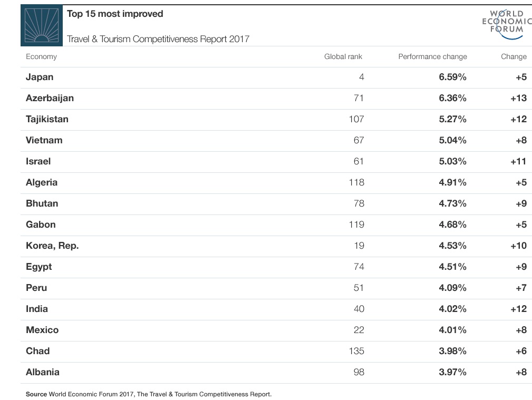The height and width of the screenshot is (400, 532).
Task: Click the sunburst logo icon
Action: click(x=42, y=26)
